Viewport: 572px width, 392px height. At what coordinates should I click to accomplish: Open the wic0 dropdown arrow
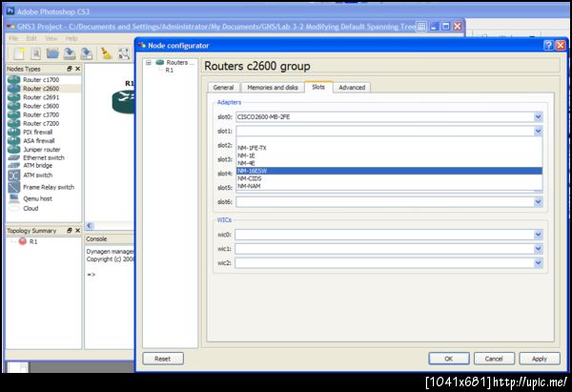click(x=538, y=235)
